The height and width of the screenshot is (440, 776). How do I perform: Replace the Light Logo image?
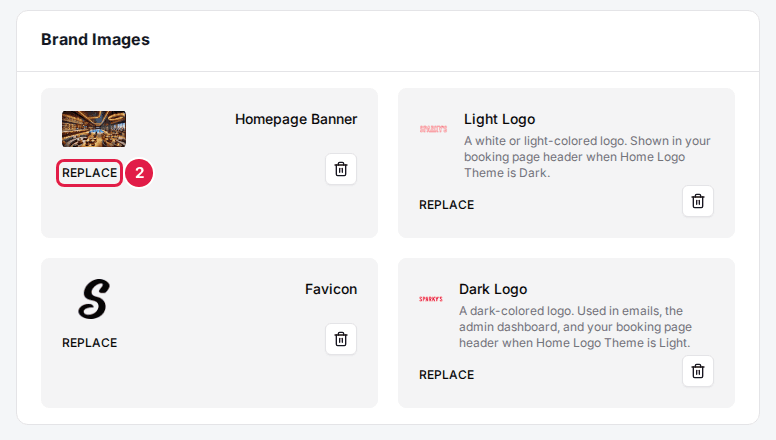pos(446,205)
